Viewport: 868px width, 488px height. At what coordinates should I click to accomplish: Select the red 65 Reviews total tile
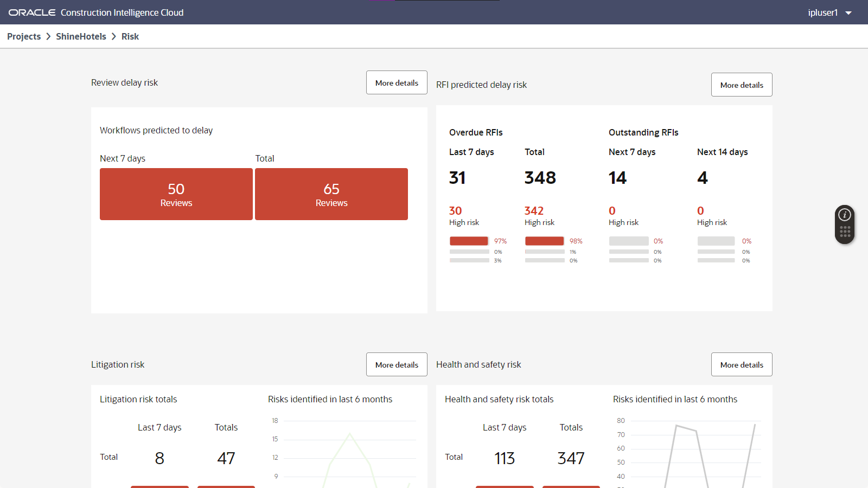[331, 194]
